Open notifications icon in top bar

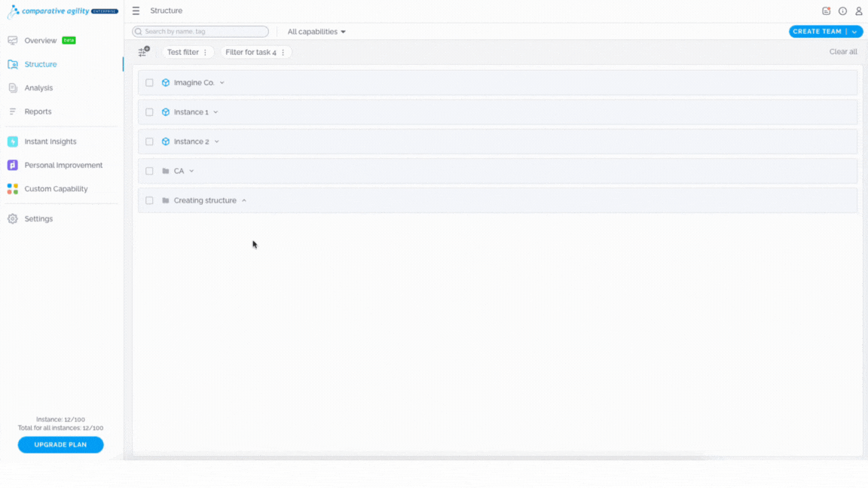(x=826, y=11)
